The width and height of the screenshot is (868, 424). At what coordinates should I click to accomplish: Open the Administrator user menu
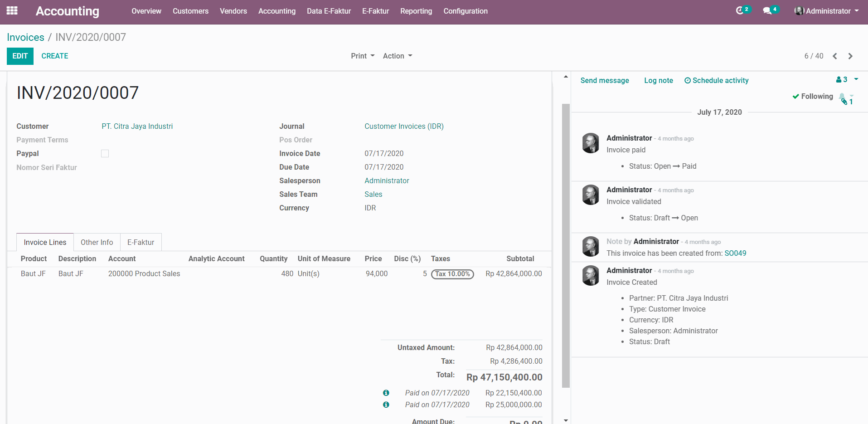click(827, 11)
